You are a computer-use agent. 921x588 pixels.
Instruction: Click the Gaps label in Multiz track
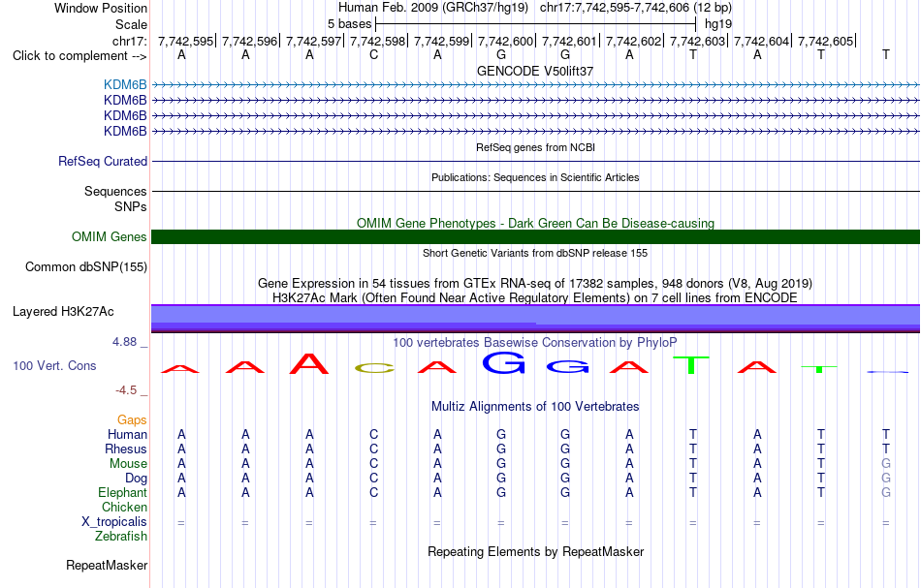tap(132, 419)
